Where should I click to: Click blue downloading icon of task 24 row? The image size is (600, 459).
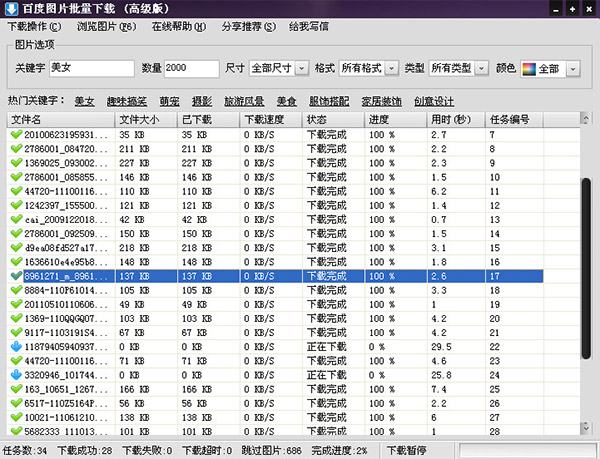(x=16, y=375)
